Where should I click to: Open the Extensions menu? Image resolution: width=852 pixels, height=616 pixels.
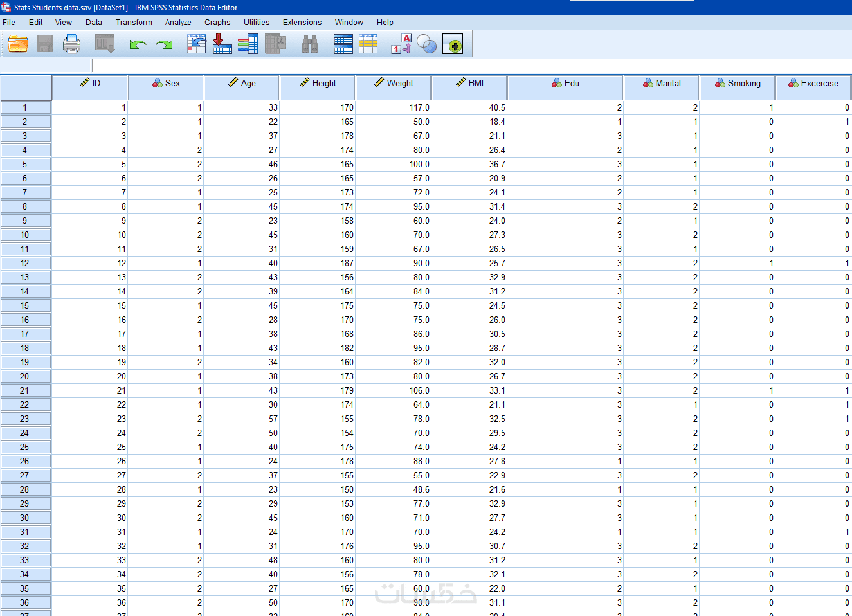click(x=302, y=23)
